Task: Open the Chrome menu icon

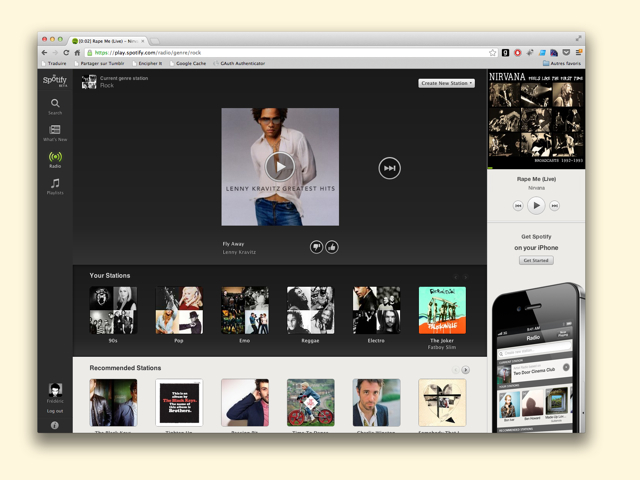Action: click(x=578, y=52)
